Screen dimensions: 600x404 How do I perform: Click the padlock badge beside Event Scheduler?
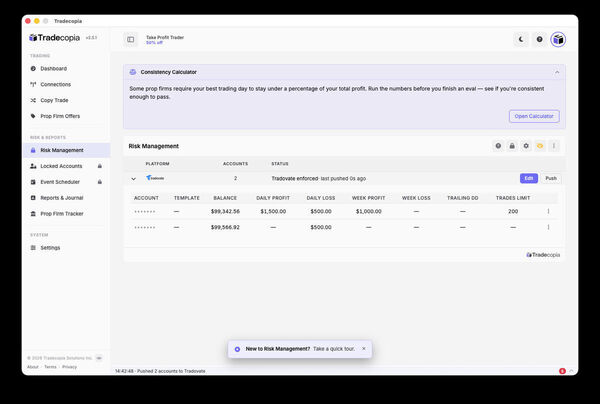[99, 182]
